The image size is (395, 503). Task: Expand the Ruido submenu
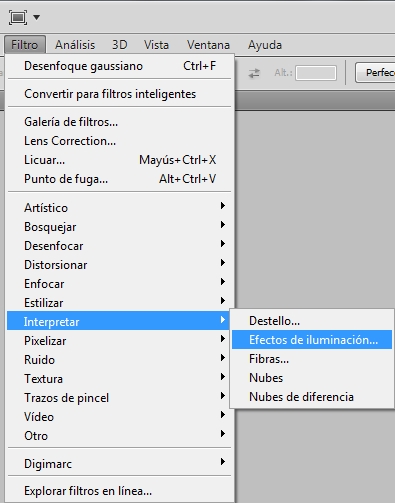point(119,360)
